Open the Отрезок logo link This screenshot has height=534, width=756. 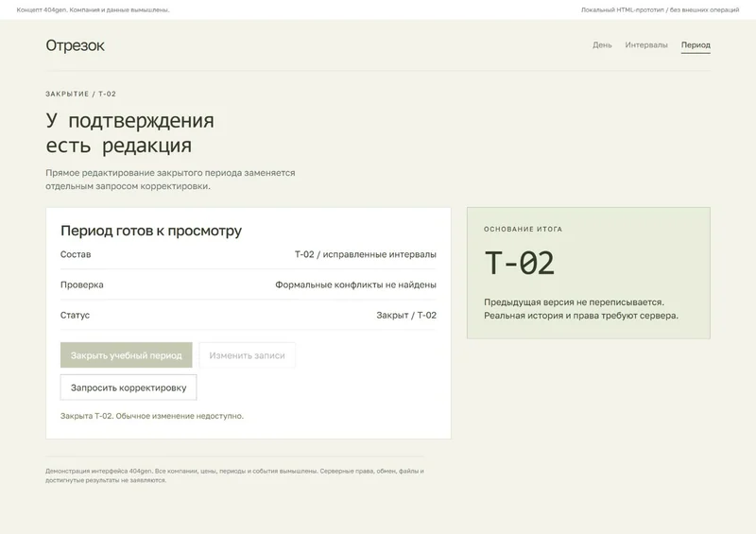tap(75, 45)
